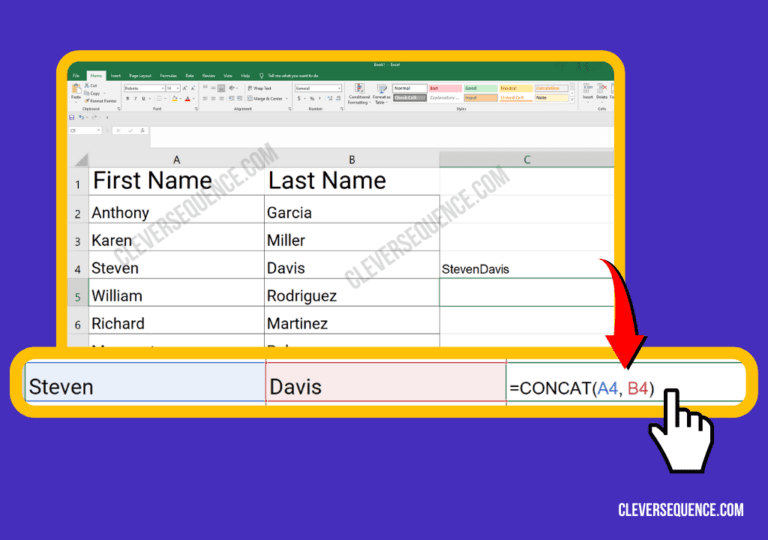This screenshot has width=768, height=540.
Task: Switch to the Review tab
Action: (x=209, y=76)
